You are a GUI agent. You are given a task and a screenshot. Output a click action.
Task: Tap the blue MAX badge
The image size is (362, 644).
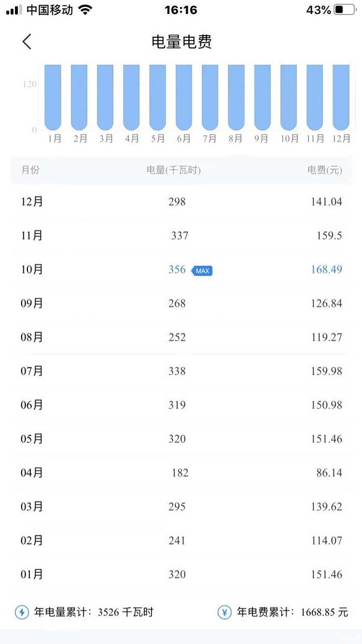click(202, 271)
